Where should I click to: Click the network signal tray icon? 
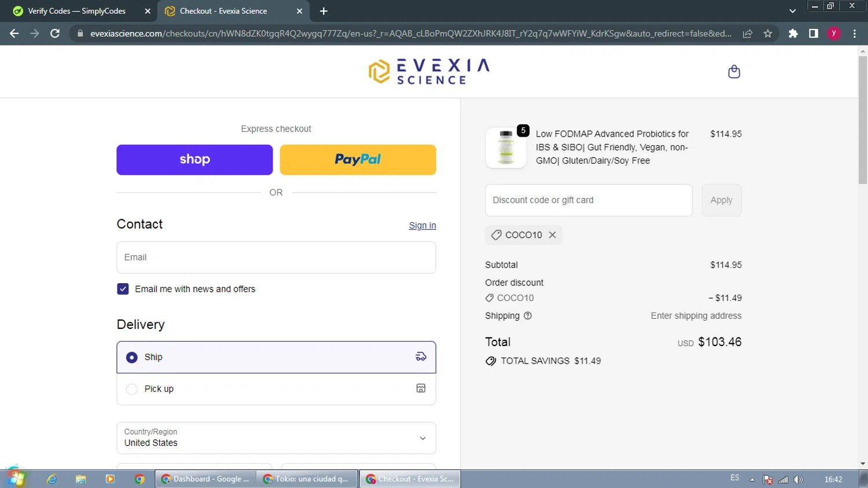[783, 479]
